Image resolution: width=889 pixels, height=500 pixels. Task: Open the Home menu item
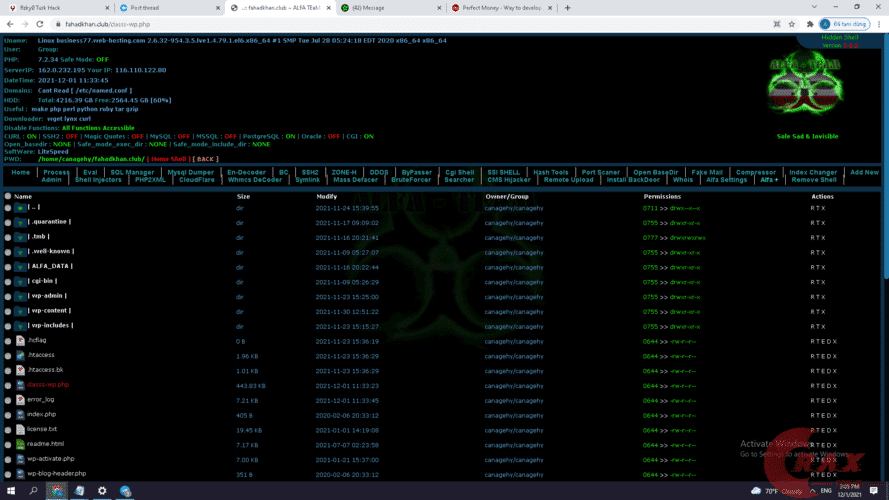point(20,172)
